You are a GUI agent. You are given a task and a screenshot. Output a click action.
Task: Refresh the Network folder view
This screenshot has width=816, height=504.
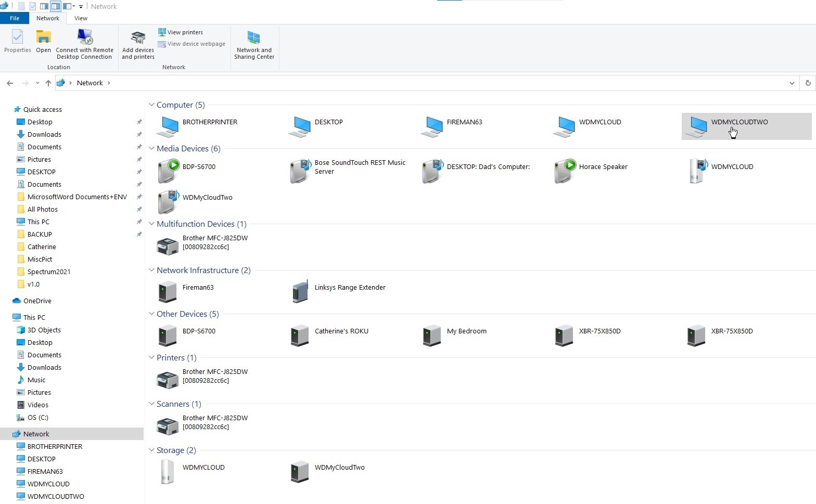808,83
